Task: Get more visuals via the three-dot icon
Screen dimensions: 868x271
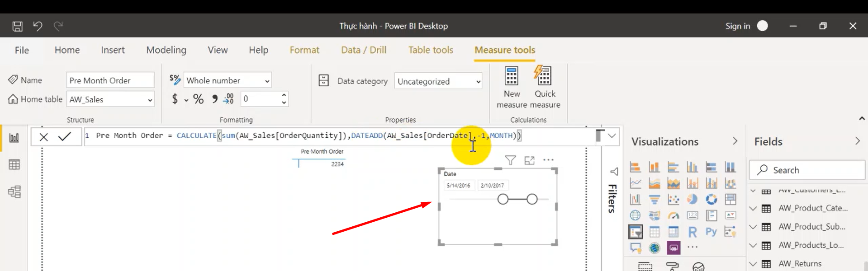Action: [x=693, y=247]
